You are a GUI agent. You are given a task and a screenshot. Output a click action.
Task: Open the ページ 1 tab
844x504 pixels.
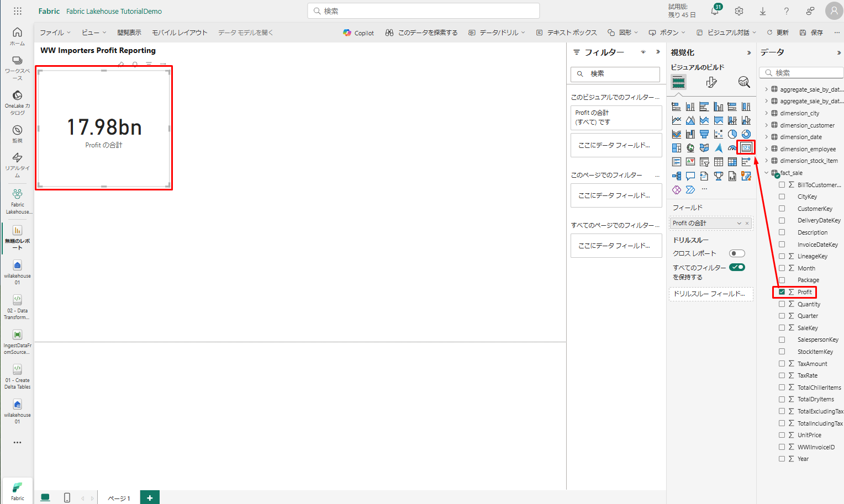pyautogui.click(x=119, y=498)
